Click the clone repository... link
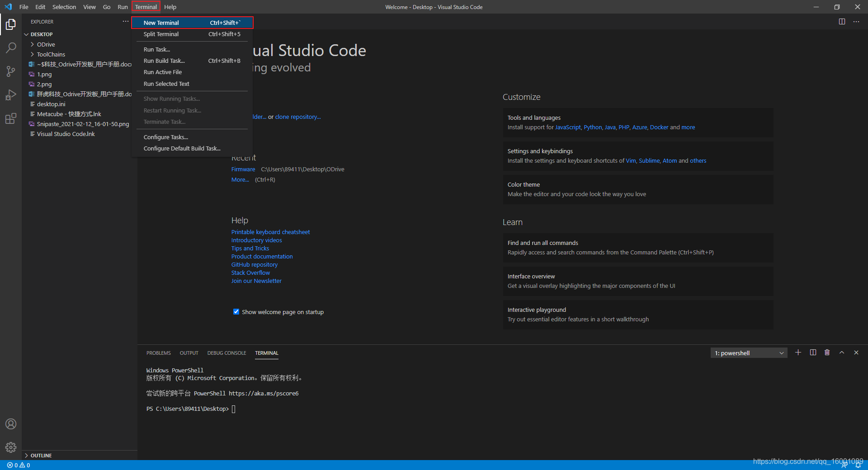 tap(298, 117)
